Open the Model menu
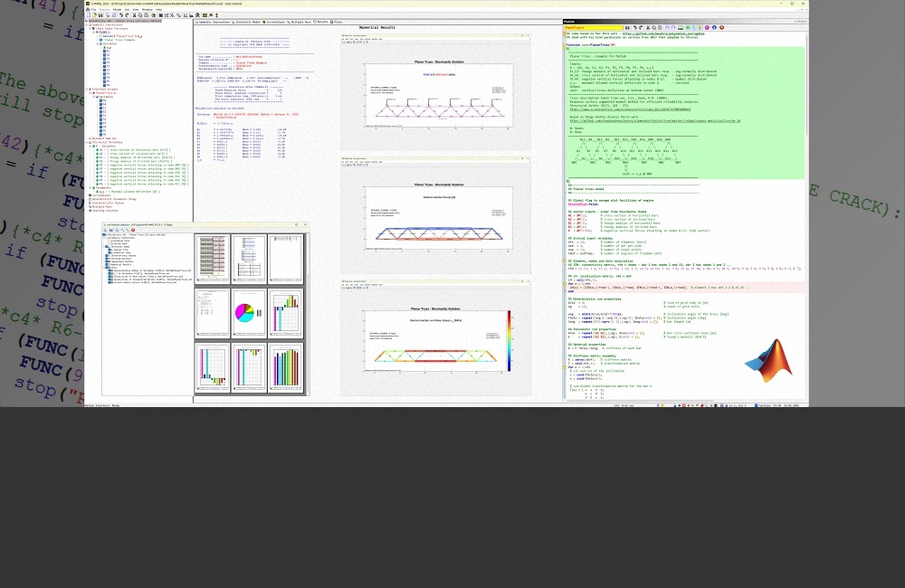 117,10
